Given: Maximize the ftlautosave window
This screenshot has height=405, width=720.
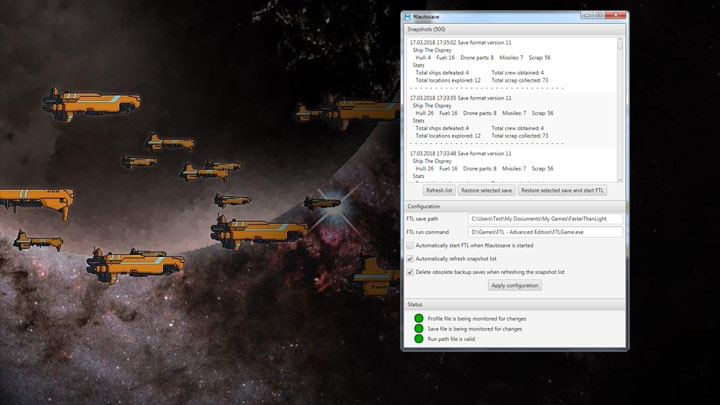Looking at the screenshot, I should 599,15.
